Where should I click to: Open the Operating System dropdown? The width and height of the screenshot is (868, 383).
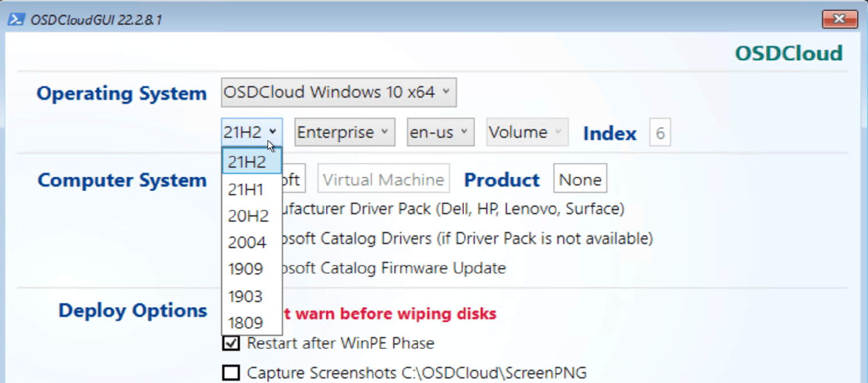point(338,92)
